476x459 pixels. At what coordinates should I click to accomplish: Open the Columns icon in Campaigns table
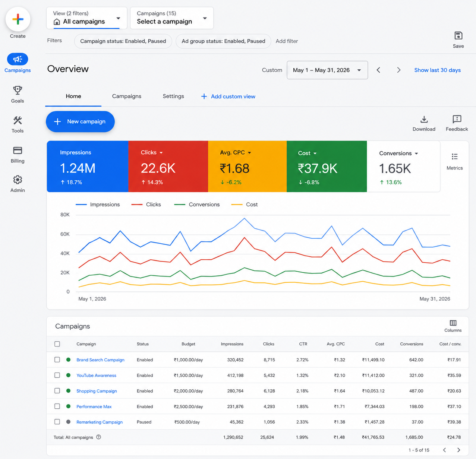[453, 323]
